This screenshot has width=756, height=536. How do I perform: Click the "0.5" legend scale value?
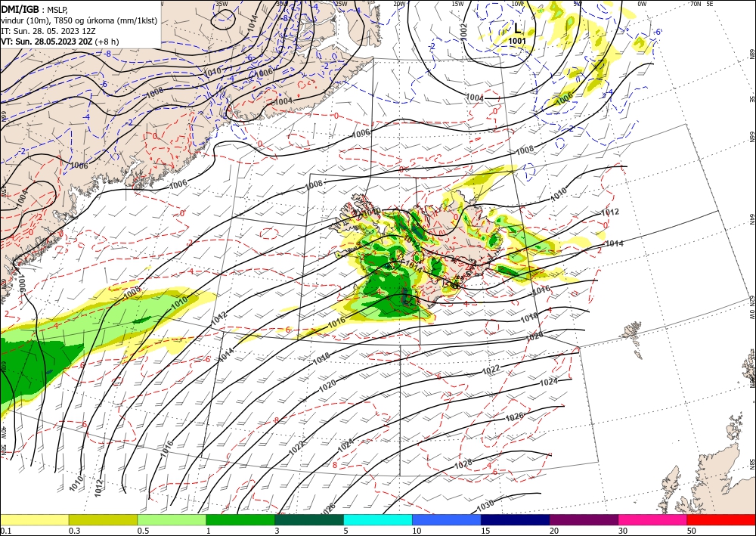143,531
